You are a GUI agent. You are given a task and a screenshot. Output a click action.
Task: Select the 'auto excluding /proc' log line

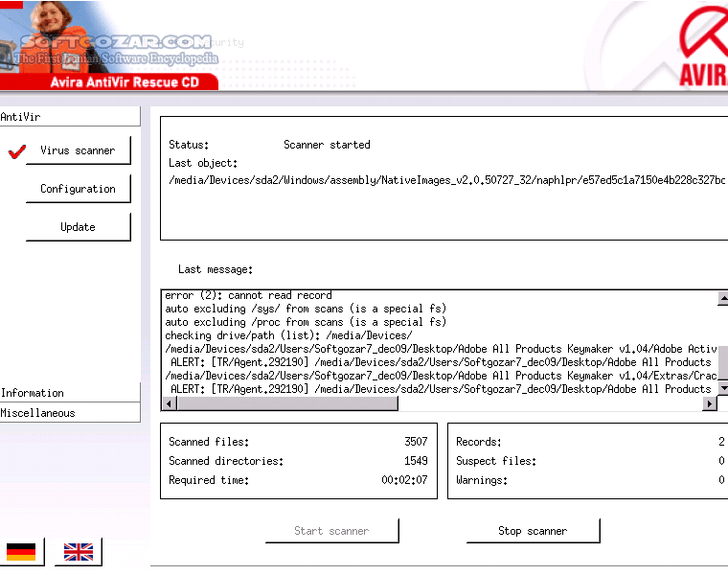click(x=306, y=322)
